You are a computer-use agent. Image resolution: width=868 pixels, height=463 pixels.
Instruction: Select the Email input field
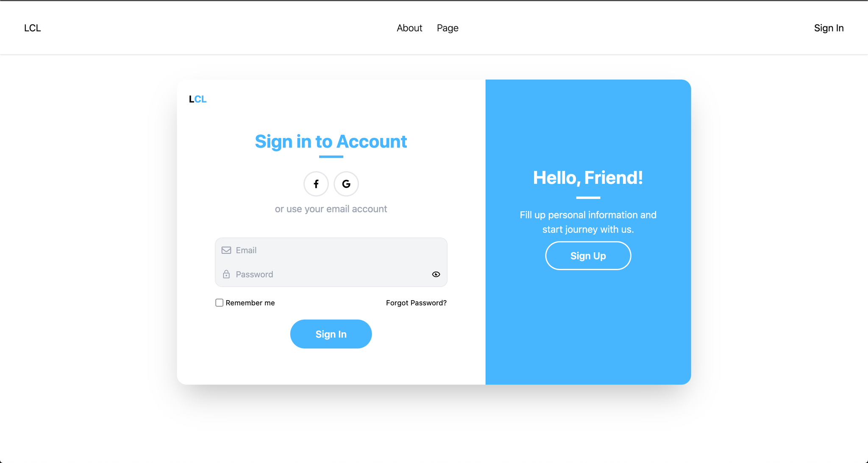coord(331,250)
